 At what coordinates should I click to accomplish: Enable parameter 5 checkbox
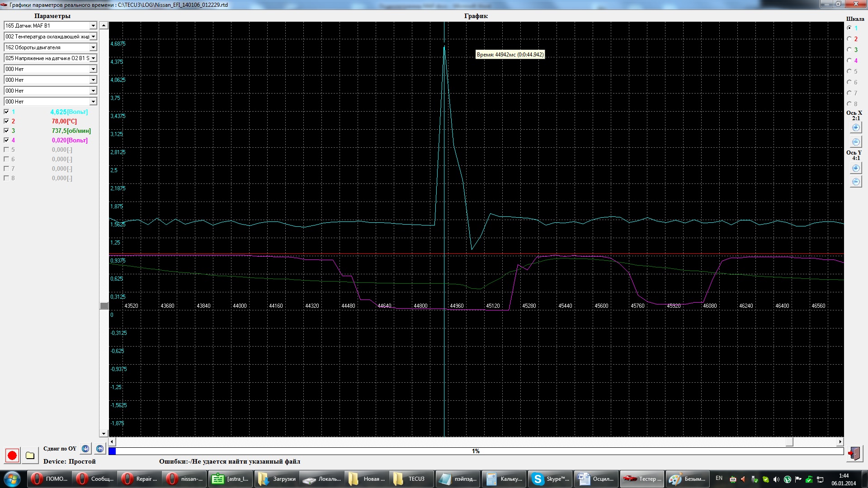(6, 150)
